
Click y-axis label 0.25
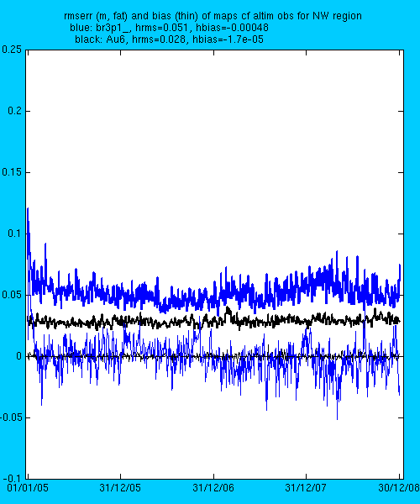12,50
